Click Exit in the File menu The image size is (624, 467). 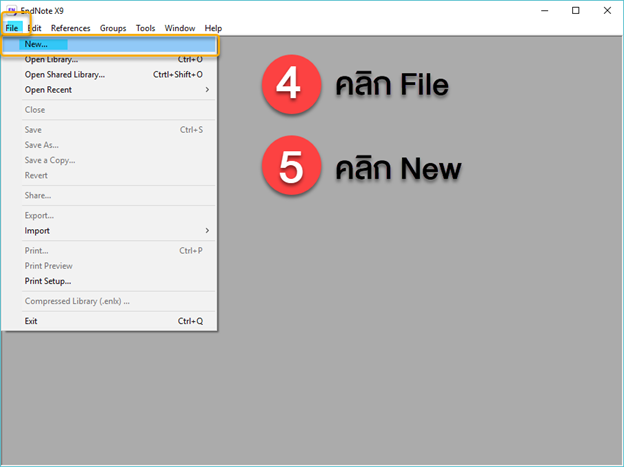pos(31,321)
